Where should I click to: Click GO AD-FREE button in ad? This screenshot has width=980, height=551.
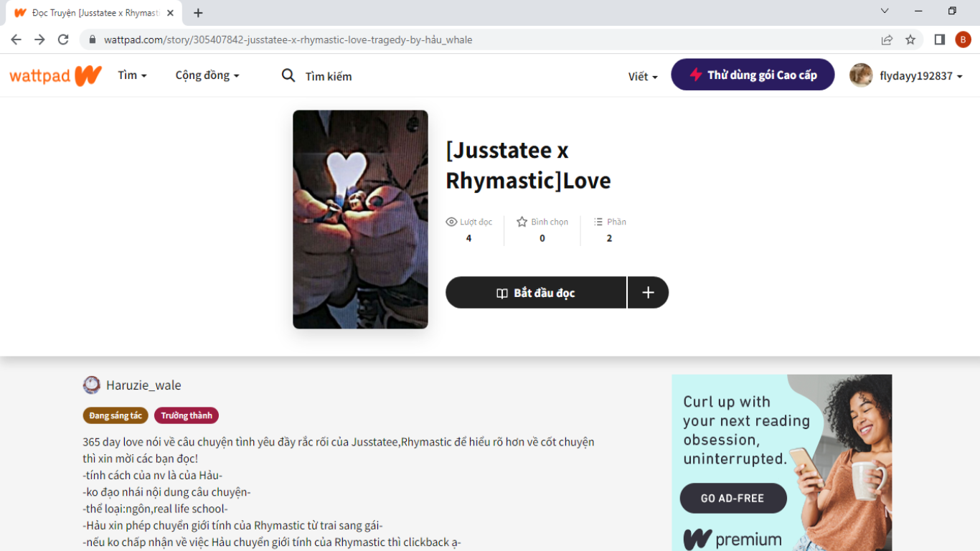click(x=733, y=498)
